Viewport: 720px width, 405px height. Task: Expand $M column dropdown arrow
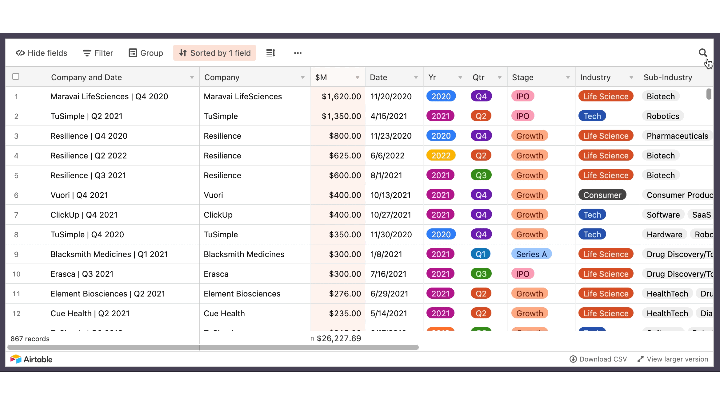coord(357,78)
